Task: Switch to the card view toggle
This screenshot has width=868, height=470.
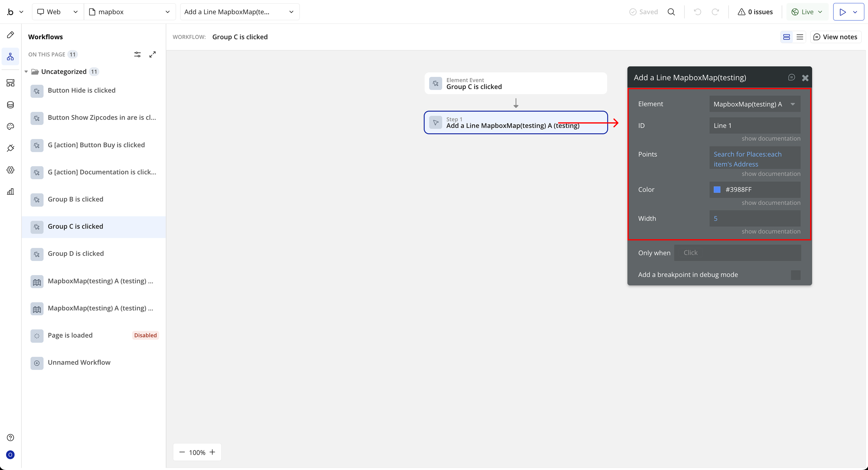Action: point(786,37)
